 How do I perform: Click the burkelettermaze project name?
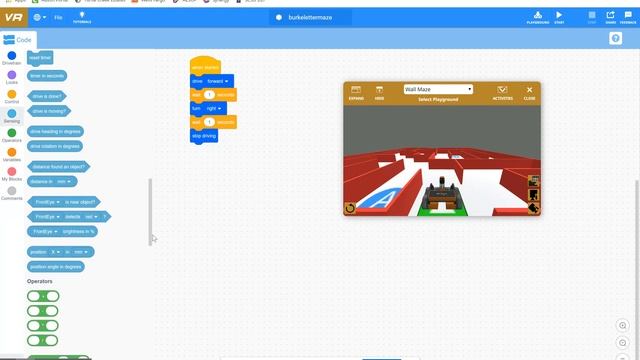point(310,18)
